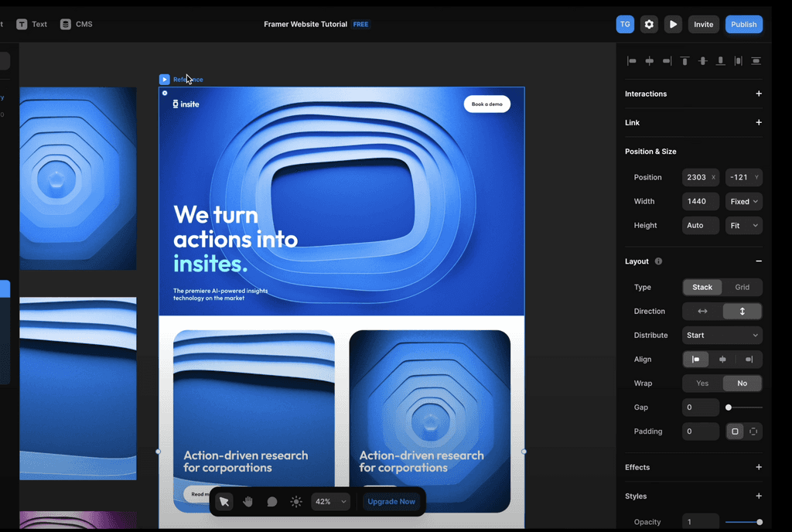Select vertical Direction arrow in Layout panel
The image size is (792, 532).
pyautogui.click(x=743, y=311)
